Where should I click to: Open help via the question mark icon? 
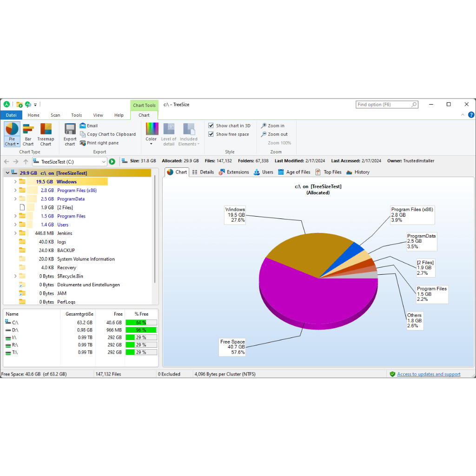pyautogui.click(x=471, y=115)
